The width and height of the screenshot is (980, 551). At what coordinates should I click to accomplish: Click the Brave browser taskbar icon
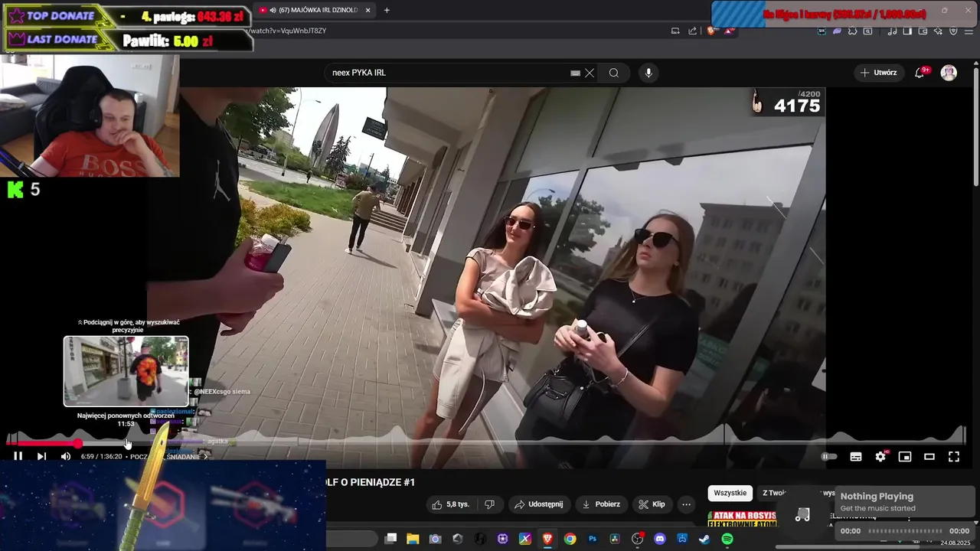tap(547, 539)
